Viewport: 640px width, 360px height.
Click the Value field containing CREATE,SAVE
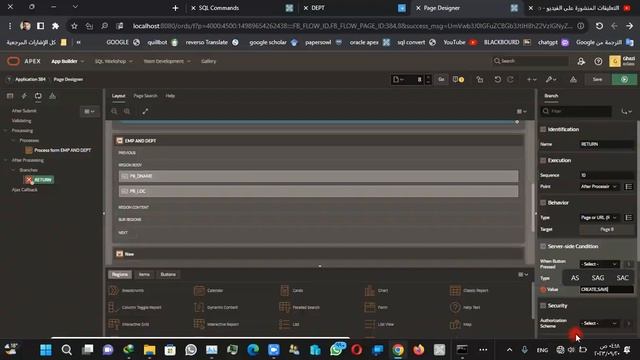(x=607, y=289)
